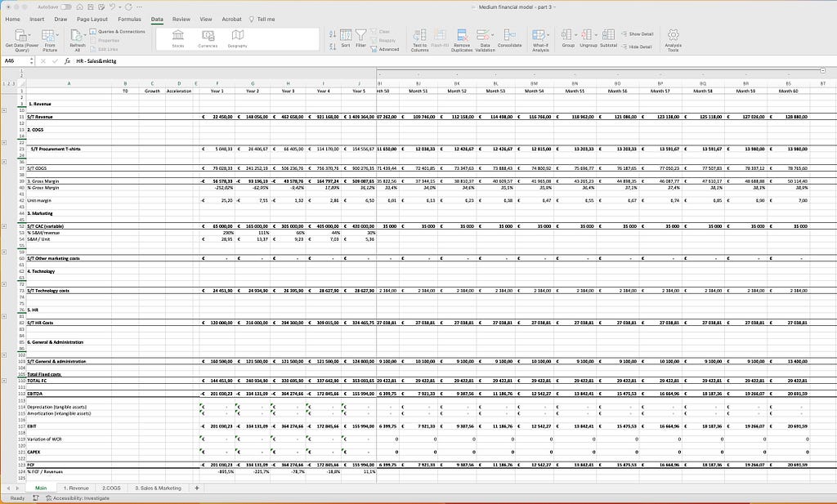Expand grouped rows above TOTAL FC row
The width and height of the screenshot is (837, 504).
point(4,381)
